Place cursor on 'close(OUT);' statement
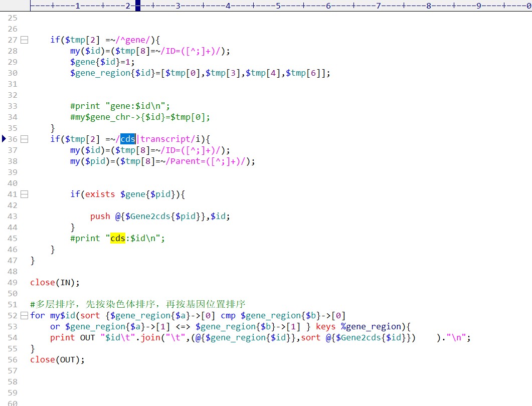The width and height of the screenshot is (532, 406). coord(57,359)
